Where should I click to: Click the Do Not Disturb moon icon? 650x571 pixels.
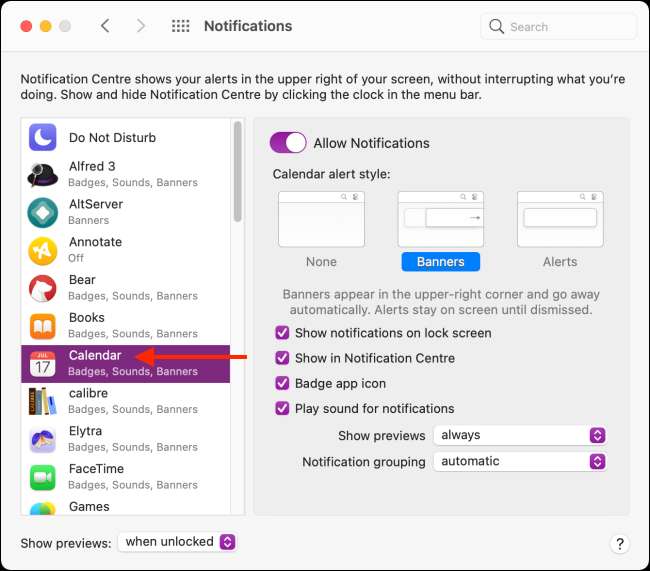(42, 137)
